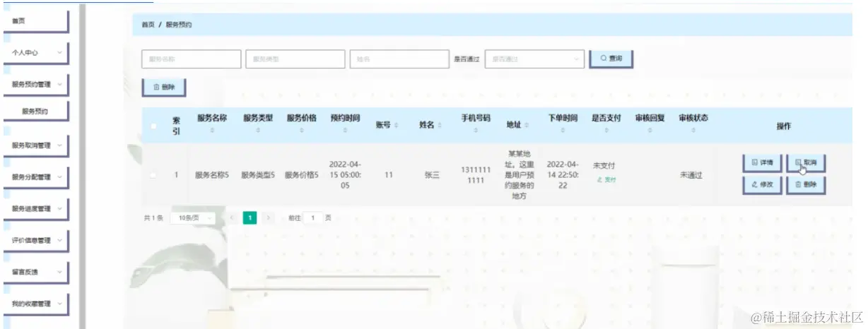Go to previous page arrow in pagination
The width and height of the screenshot is (868, 329).
click(x=231, y=218)
